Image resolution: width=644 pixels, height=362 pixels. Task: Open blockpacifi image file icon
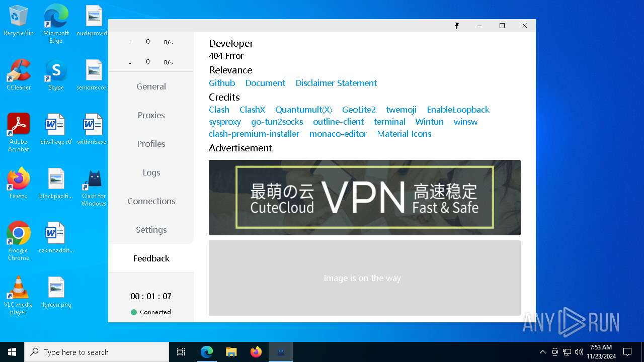[56, 184]
